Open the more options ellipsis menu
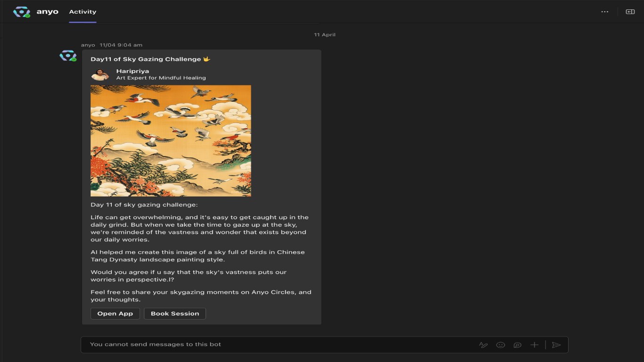This screenshot has height=362, width=644. 605,12
